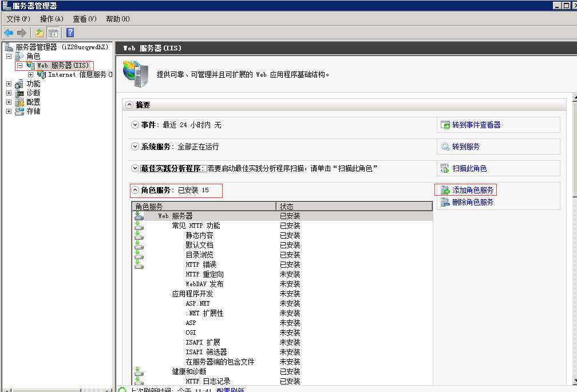Click the refresh icon in status bar
Viewport: 577px width, 392px height.
click(x=122, y=390)
